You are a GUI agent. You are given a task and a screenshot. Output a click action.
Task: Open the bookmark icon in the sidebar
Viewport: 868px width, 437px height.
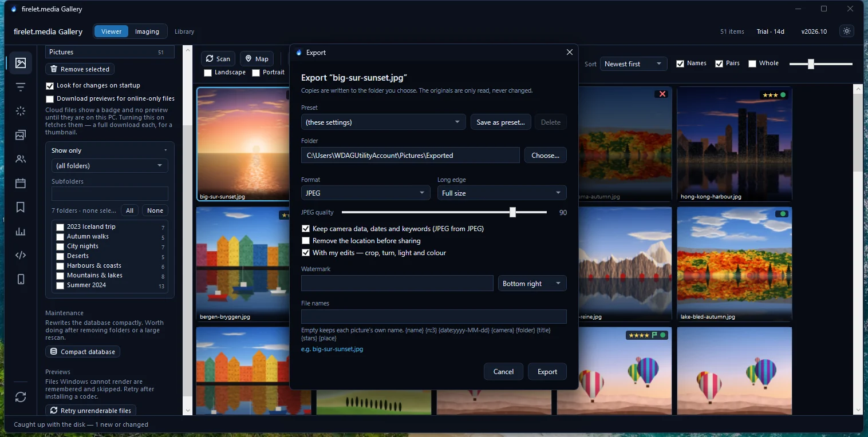pyautogui.click(x=21, y=207)
